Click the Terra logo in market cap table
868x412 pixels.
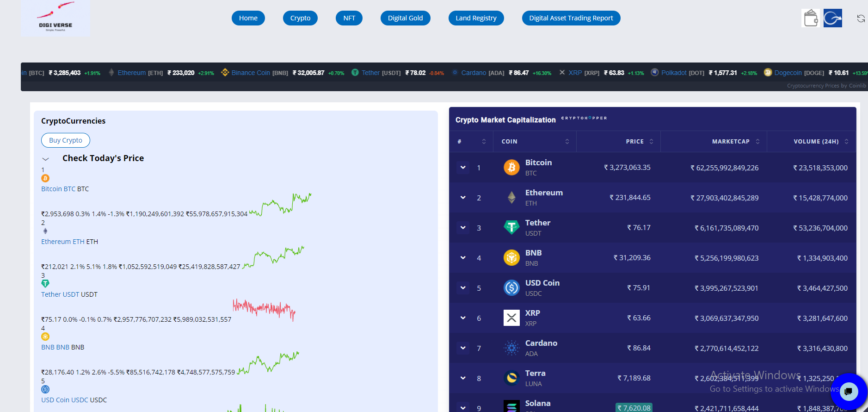click(511, 378)
